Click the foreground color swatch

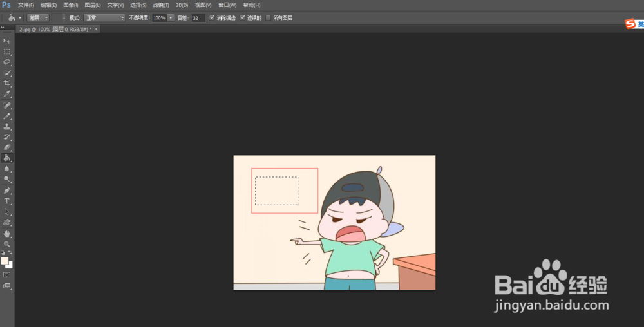click(5, 261)
